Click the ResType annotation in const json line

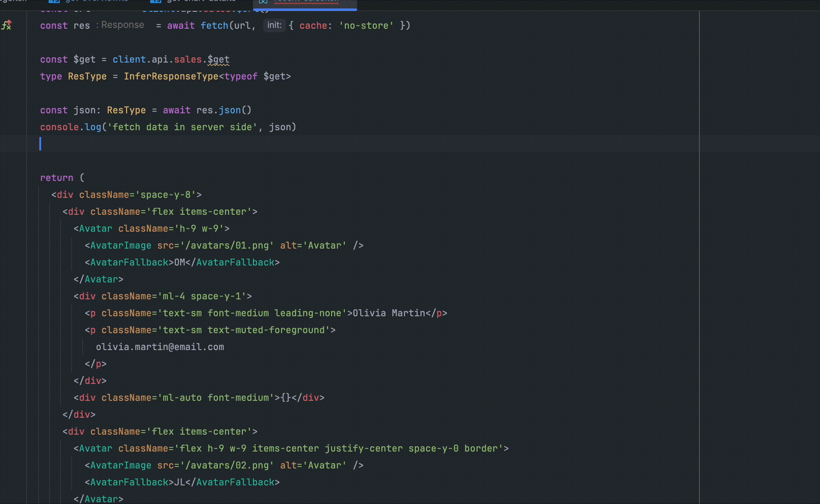(x=126, y=110)
